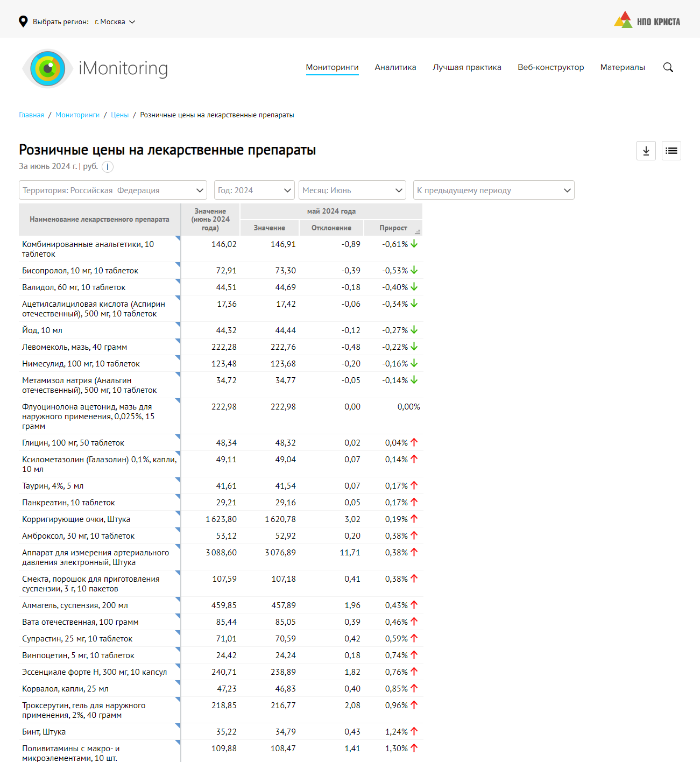Click sort icon in Прирост column header

point(418,232)
